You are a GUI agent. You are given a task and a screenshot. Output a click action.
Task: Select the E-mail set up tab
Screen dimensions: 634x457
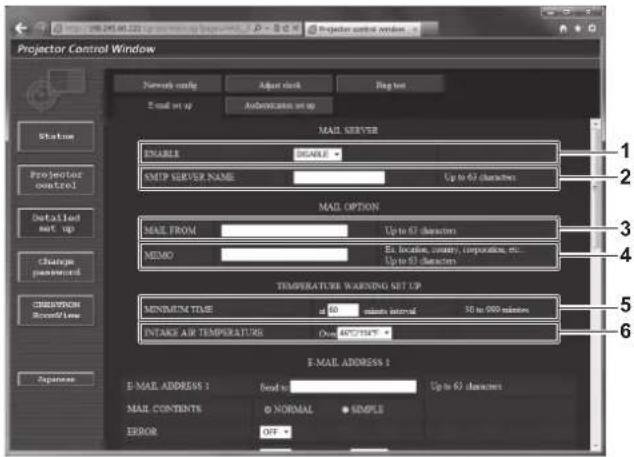click(x=170, y=106)
